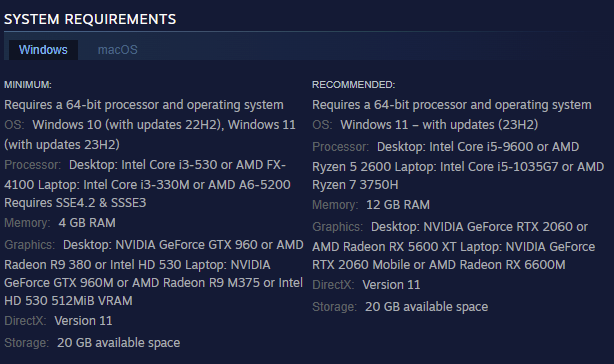The height and width of the screenshot is (364, 614).
Task: Click the minimum Graphics label
Action: point(29,245)
